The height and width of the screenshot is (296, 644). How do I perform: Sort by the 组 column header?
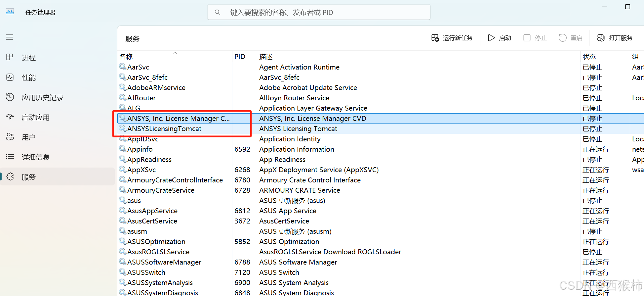635,57
